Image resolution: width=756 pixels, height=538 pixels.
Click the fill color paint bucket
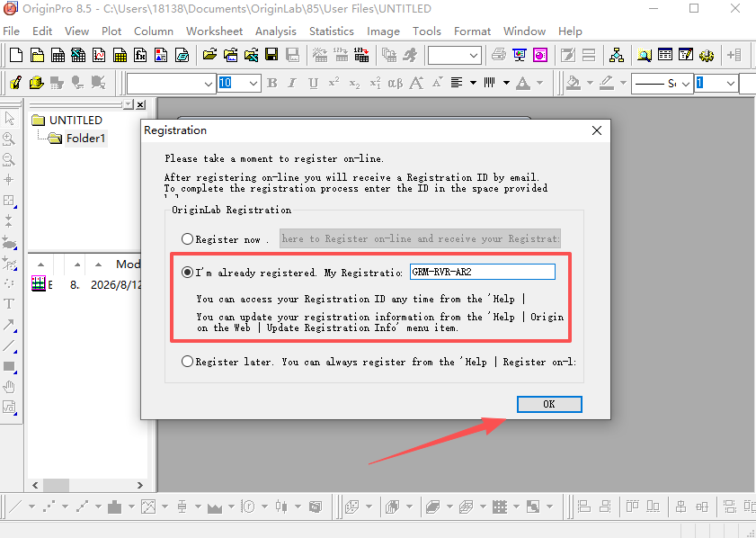tap(574, 83)
